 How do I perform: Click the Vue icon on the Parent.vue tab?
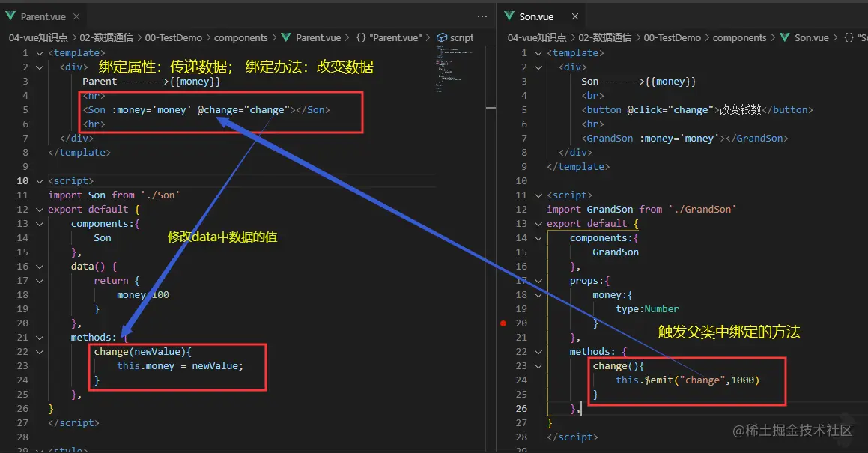(x=10, y=16)
